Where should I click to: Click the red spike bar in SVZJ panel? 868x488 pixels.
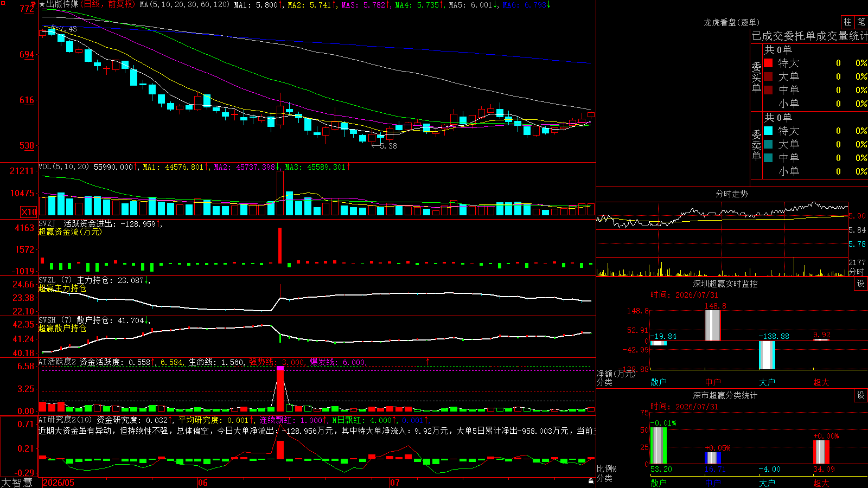[x=280, y=246]
